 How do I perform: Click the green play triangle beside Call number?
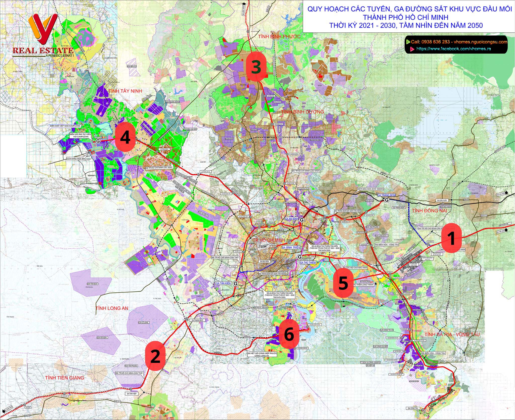[x=408, y=42]
